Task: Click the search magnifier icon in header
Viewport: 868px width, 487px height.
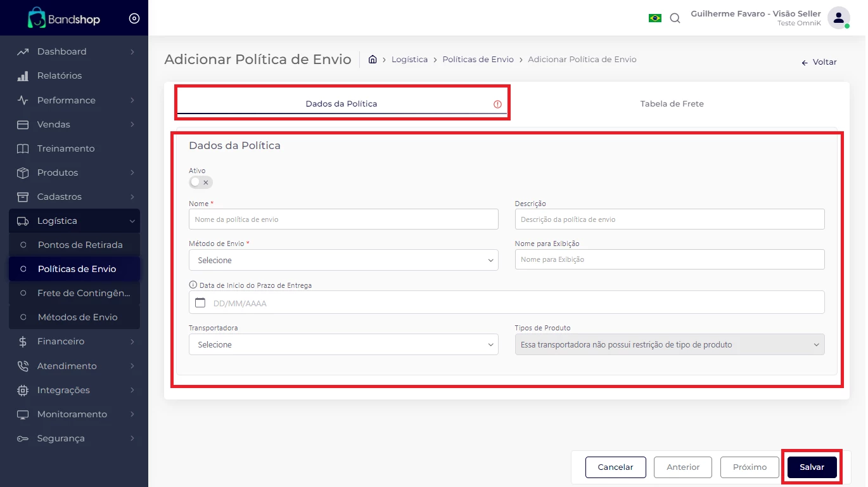Action: click(x=675, y=18)
